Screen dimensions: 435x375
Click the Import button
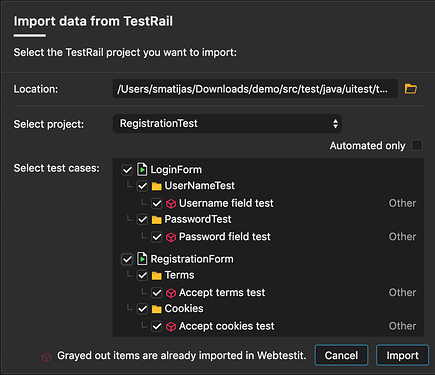point(402,355)
